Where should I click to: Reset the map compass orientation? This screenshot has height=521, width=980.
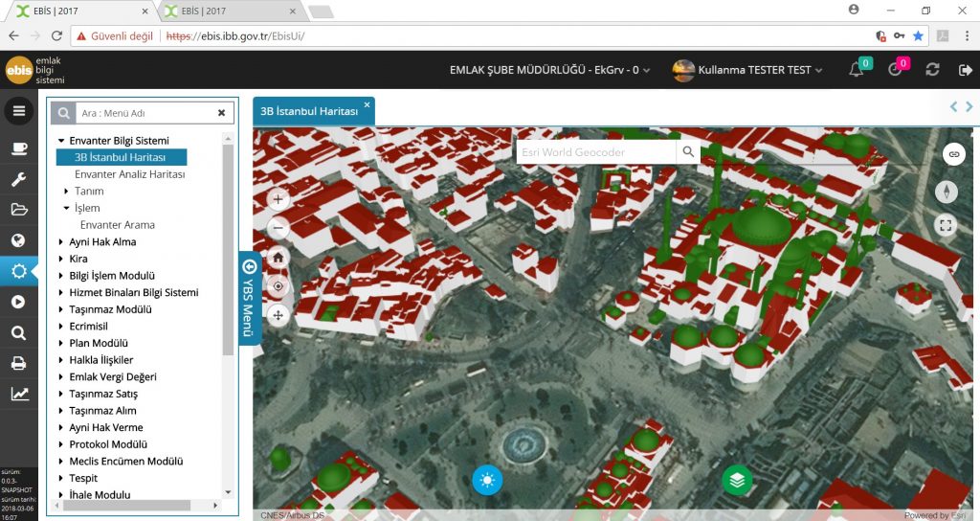click(x=947, y=192)
